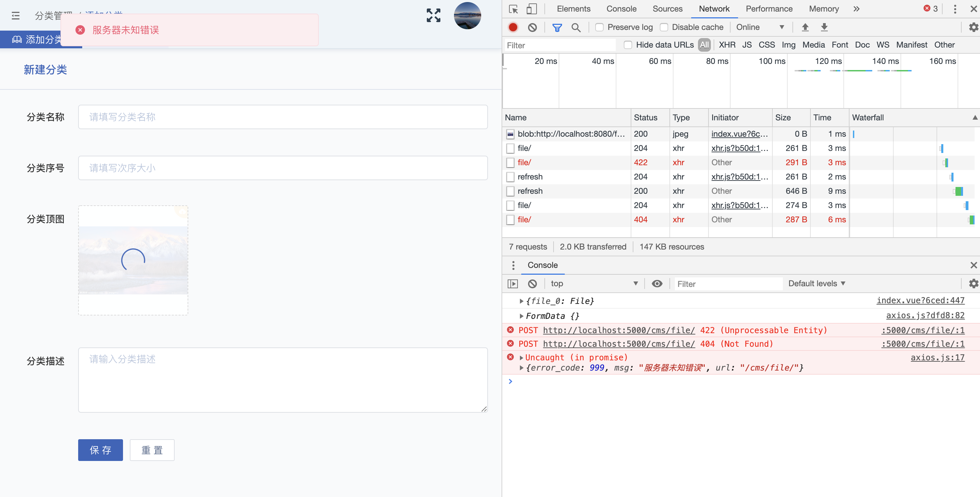Switch to the 添加分类 tab
The image size is (980, 497).
tap(41, 39)
